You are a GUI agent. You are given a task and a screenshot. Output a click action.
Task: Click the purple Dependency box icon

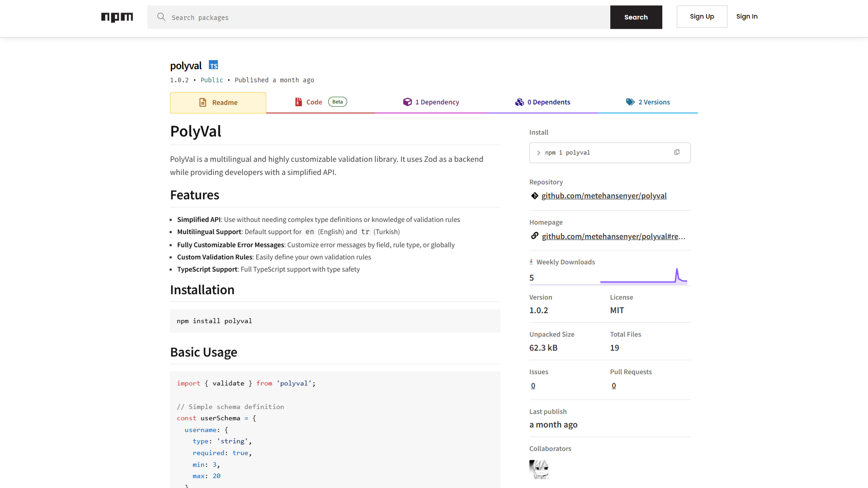(407, 102)
